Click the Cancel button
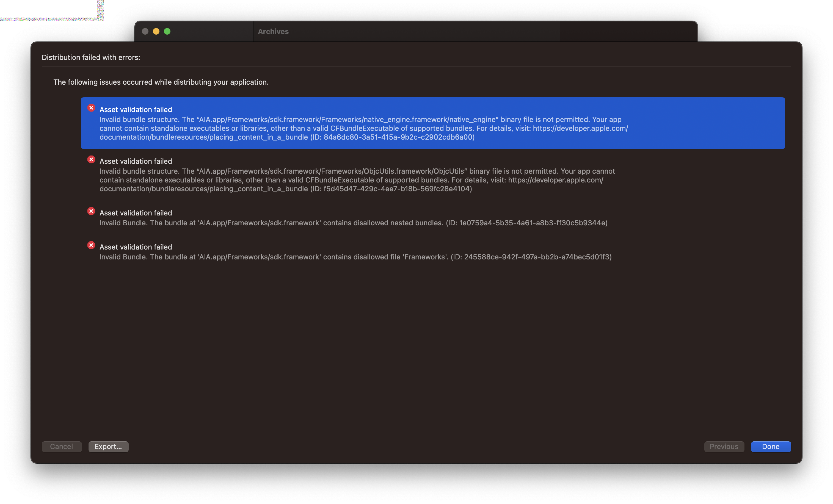 (62, 447)
